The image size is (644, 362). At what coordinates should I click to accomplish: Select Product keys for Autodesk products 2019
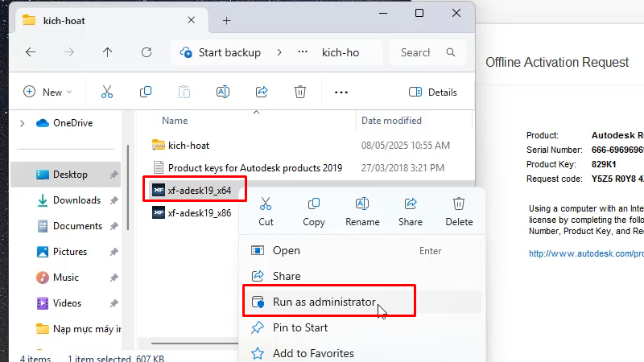[x=247, y=168]
